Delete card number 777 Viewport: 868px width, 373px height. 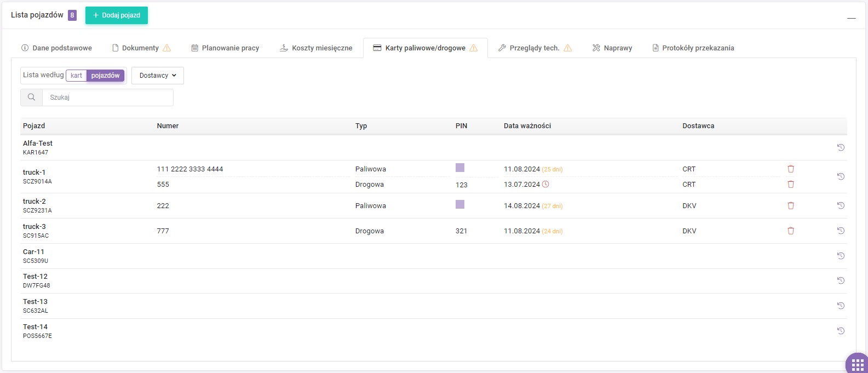791,231
